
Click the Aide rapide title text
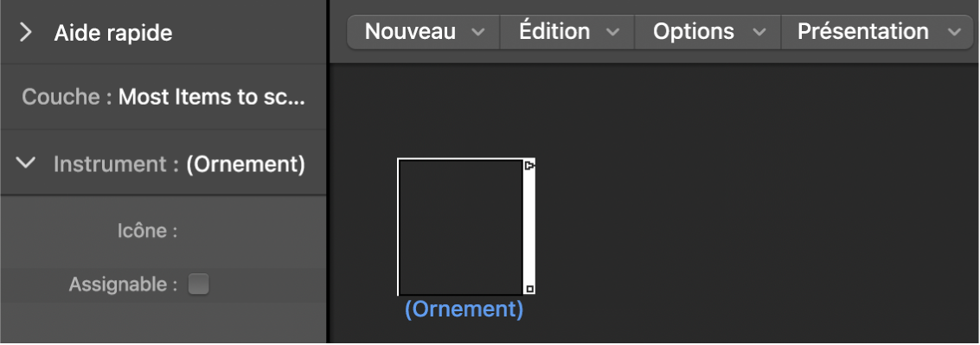click(x=113, y=33)
